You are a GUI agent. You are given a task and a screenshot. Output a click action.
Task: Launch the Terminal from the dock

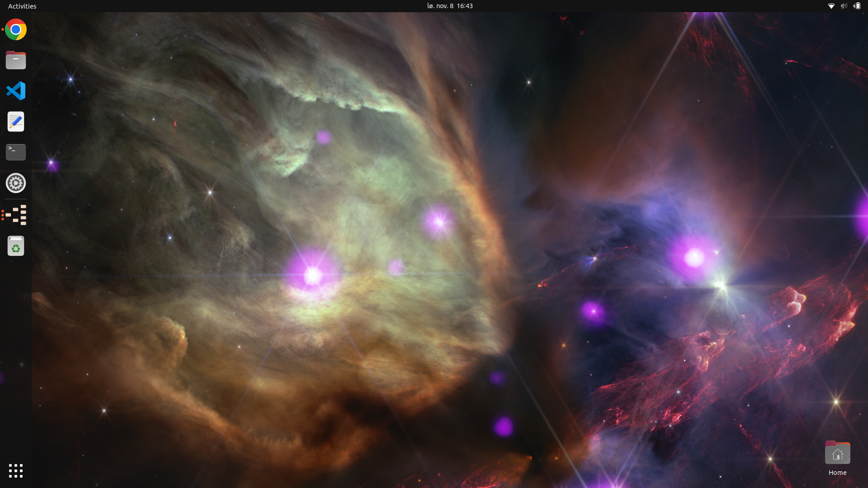pyautogui.click(x=16, y=152)
